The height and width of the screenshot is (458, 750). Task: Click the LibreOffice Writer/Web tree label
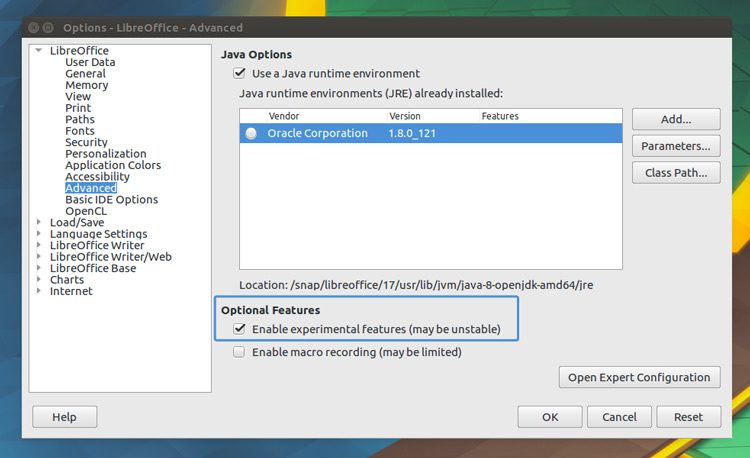coord(110,257)
